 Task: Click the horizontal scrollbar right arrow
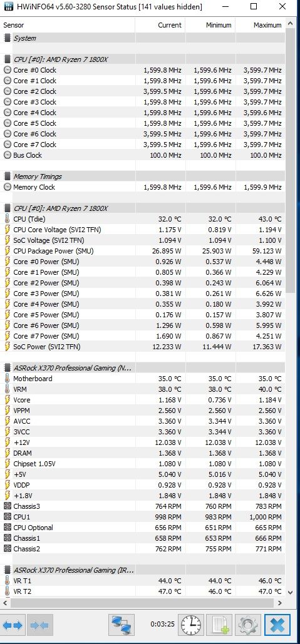pyautogui.click(x=281, y=603)
